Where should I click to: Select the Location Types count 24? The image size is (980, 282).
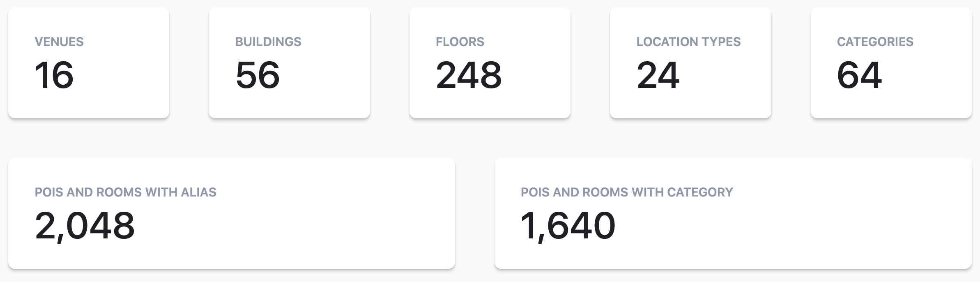(658, 75)
